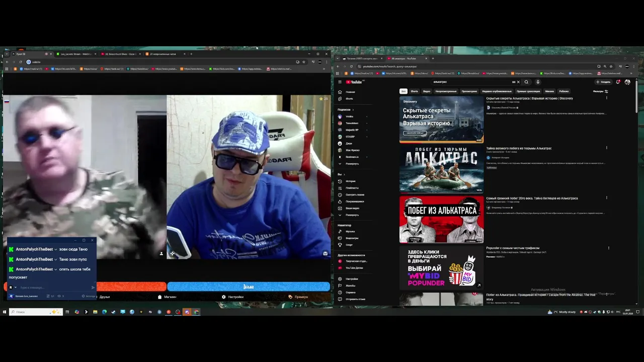Viewport: 644px width, 362px height.
Task: Open the Windows Start menu
Action: click(x=4, y=312)
